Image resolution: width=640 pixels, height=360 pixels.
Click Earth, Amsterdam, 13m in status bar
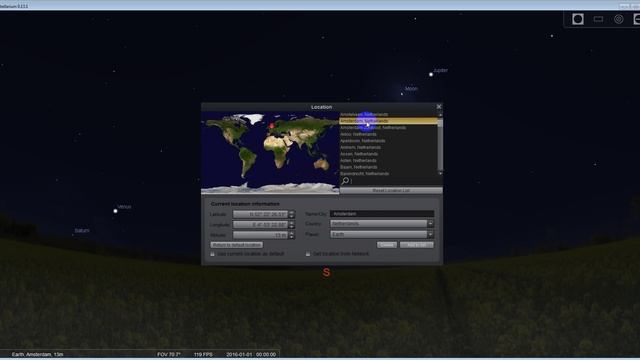[x=38, y=354]
